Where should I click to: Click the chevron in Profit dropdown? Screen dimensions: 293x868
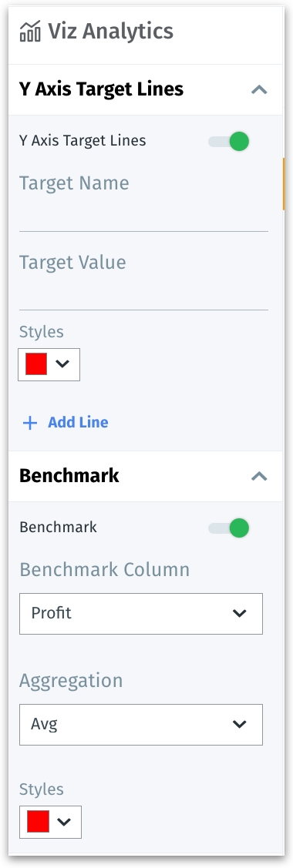click(239, 613)
